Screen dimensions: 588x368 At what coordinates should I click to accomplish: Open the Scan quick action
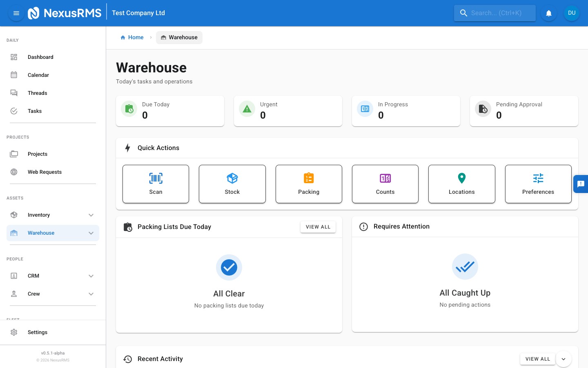coord(156,184)
